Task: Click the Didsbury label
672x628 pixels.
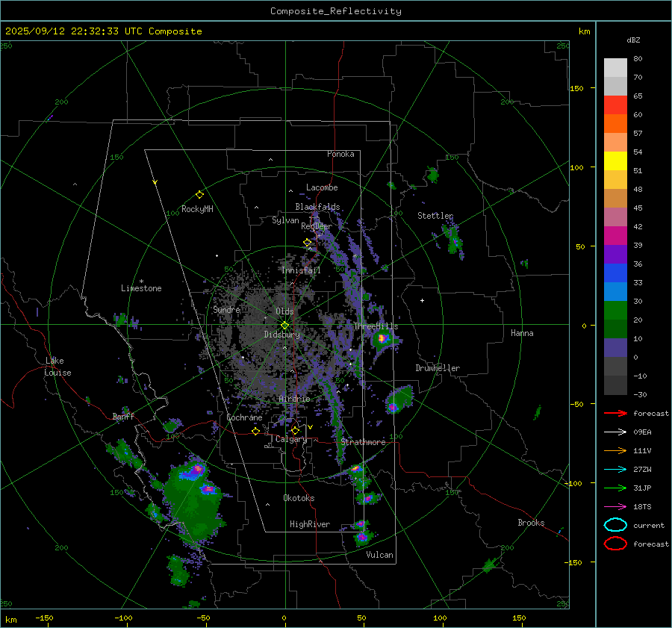Action: click(x=281, y=335)
